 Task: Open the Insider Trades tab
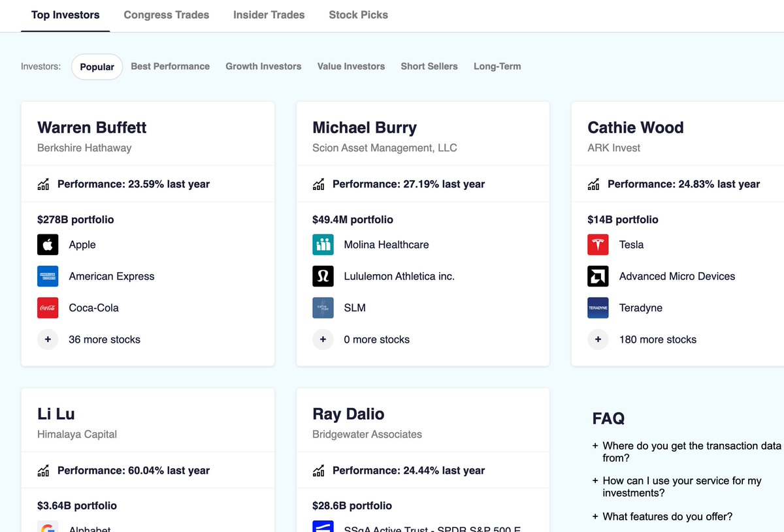(x=269, y=14)
